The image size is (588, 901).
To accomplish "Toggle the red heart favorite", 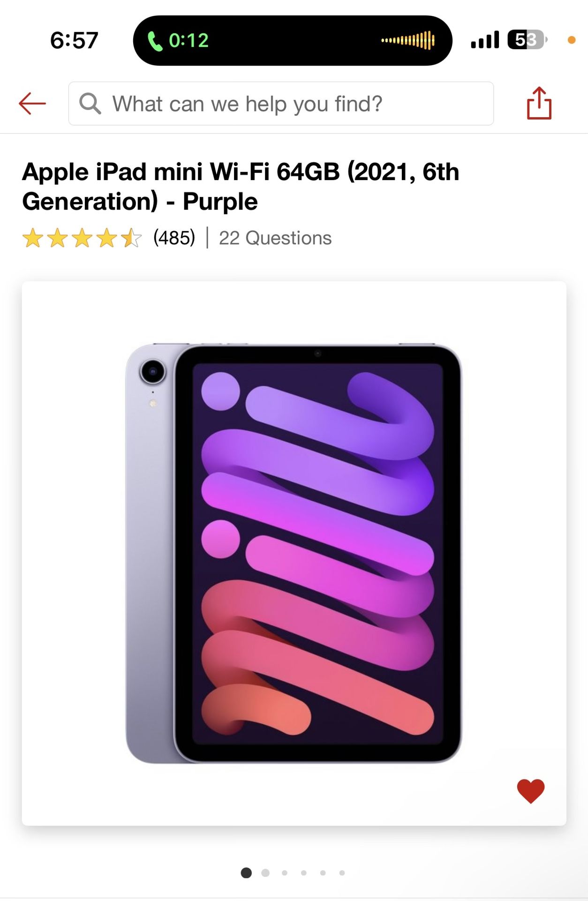I will pyautogui.click(x=531, y=791).
